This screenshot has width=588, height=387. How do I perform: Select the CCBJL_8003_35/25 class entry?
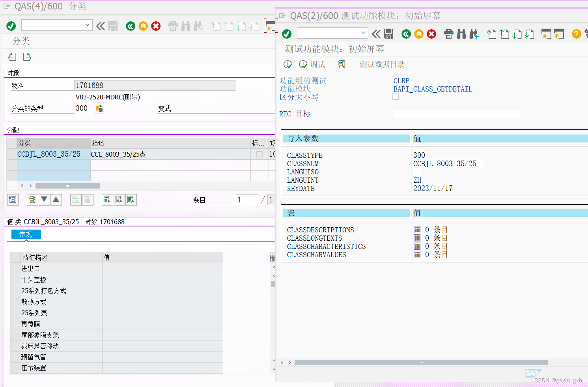tap(49, 154)
